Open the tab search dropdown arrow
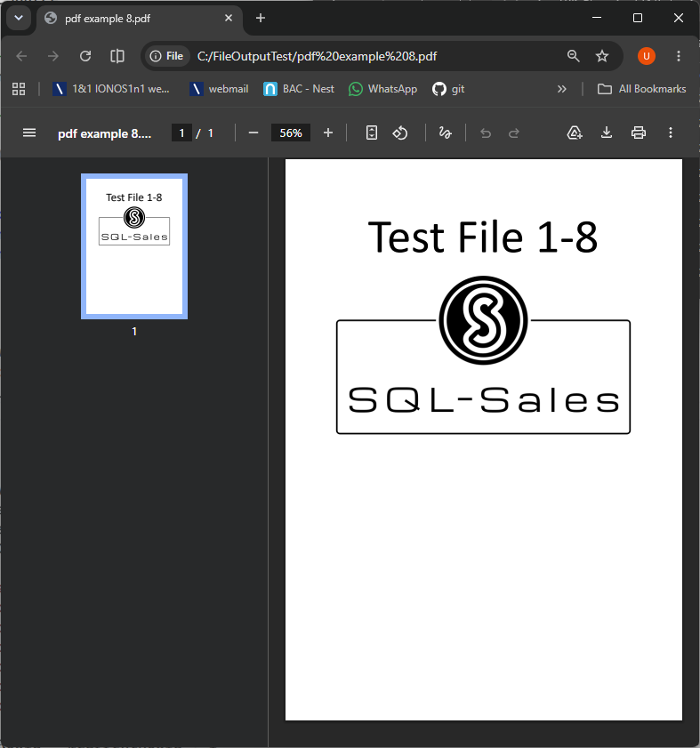The image size is (700, 748). tap(19, 18)
